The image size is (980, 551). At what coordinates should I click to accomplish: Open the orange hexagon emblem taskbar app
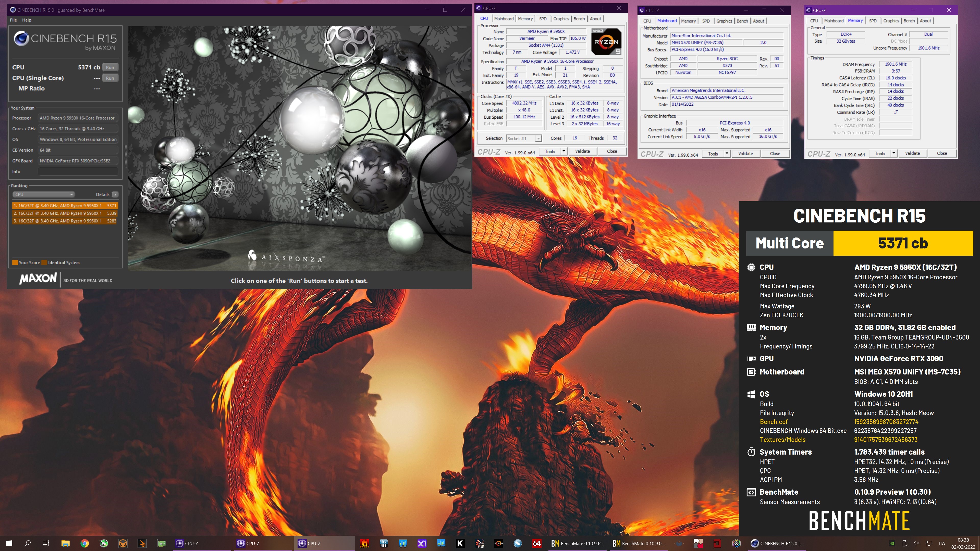(123, 543)
